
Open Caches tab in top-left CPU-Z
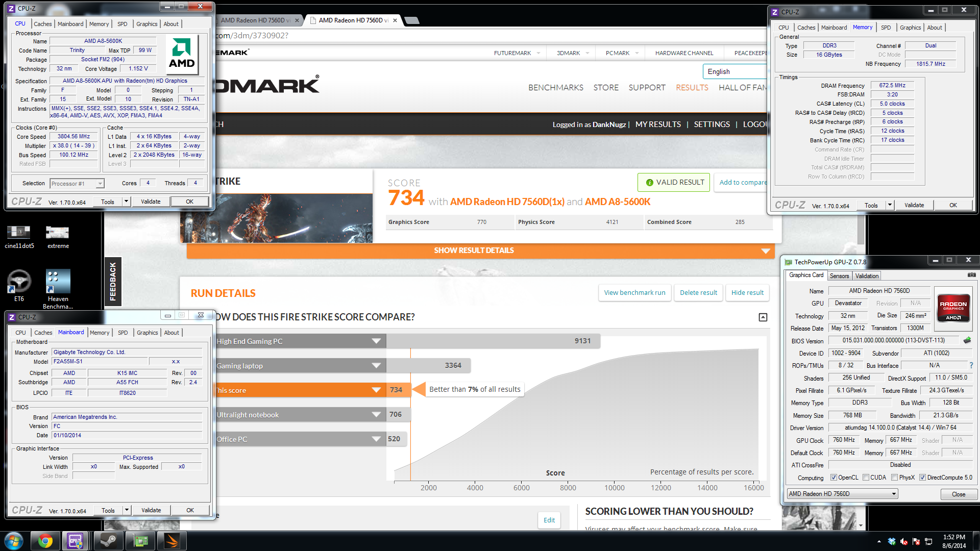tap(43, 24)
